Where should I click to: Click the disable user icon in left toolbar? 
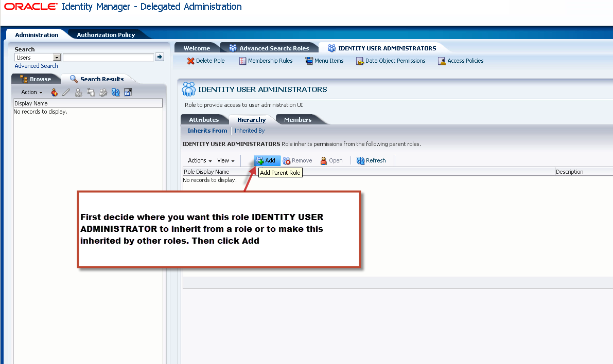pos(79,92)
